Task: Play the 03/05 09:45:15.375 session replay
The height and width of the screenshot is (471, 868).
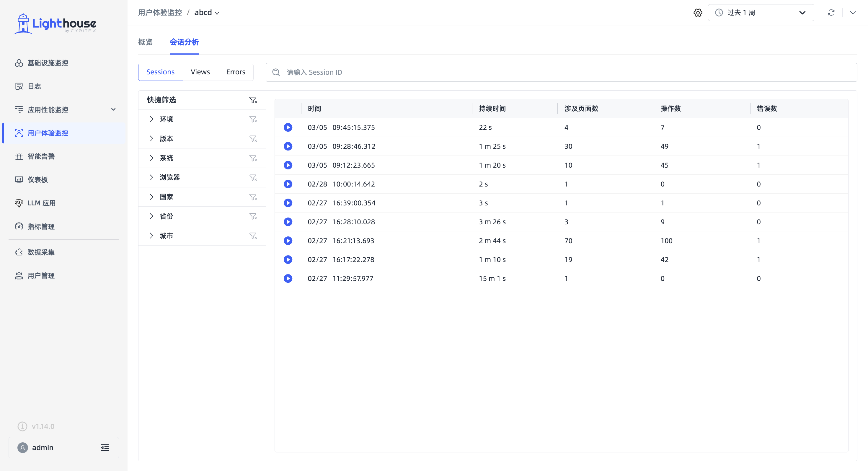Action: click(288, 127)
